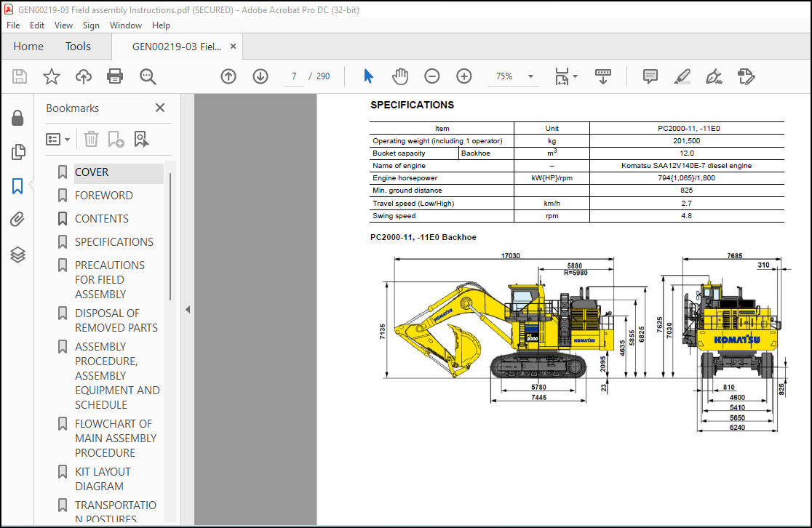812x528 pixels.
Task: Click the Komatsu SAA12V140E-7 diesel engine cell
Action: (x=687, y=166)
